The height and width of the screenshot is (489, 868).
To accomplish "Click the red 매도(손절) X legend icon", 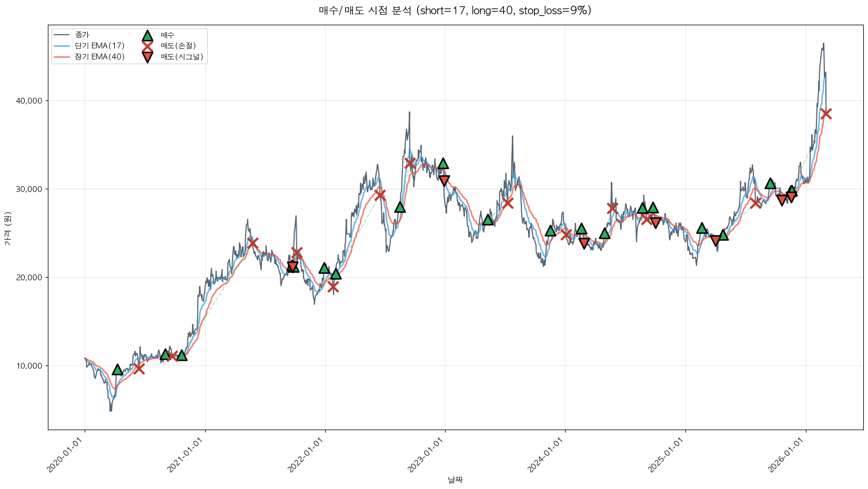I will pos(147,46).
